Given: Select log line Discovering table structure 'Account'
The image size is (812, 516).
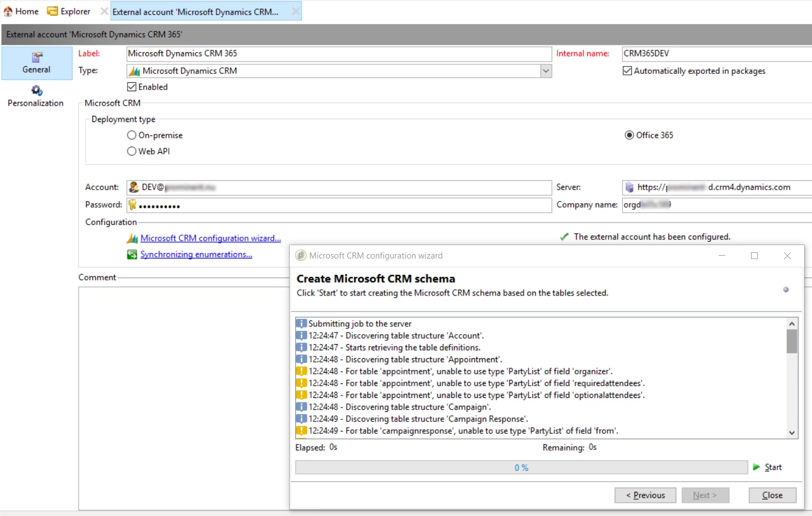Looking at the screenshot, I should tap(396, 336).
